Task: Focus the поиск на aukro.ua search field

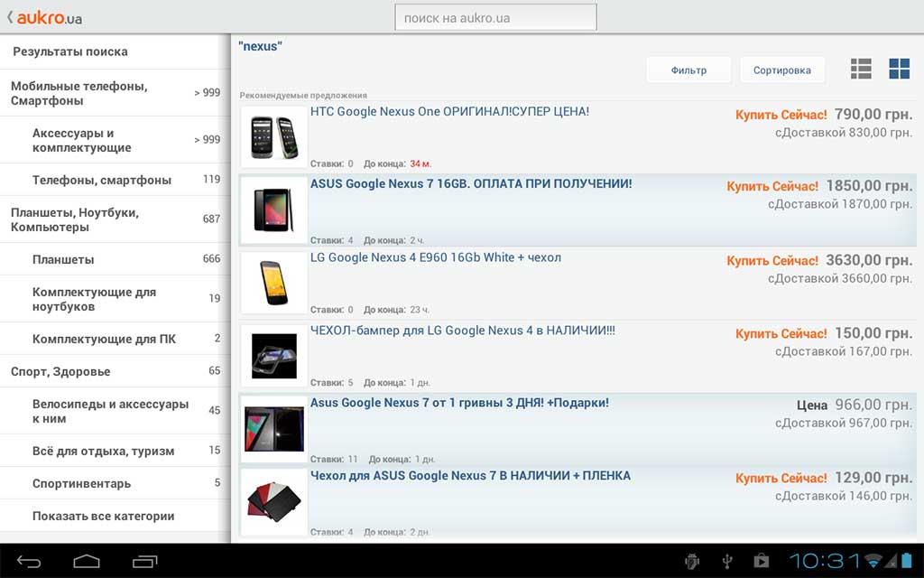Action: (x=495, y=18)
